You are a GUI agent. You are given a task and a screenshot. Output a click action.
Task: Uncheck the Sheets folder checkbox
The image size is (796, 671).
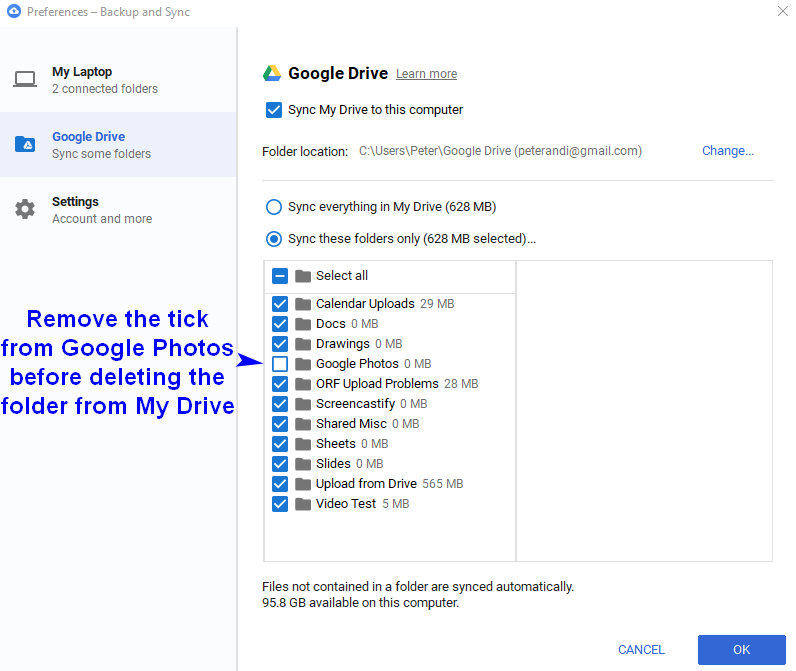coord(280,444)
